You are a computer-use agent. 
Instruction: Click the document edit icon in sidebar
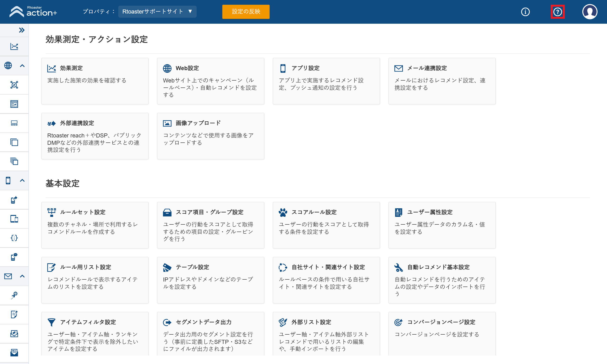[14, 314]
